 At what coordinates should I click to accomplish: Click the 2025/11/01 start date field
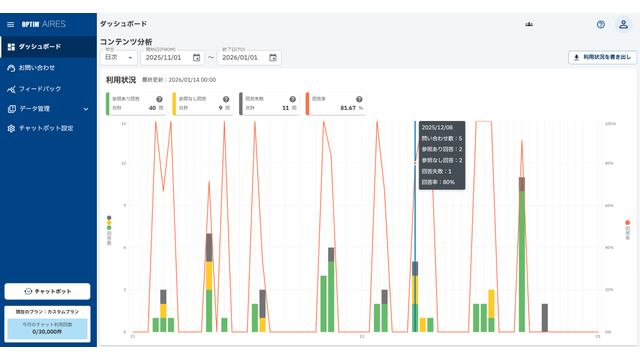(x=172, y=58)
